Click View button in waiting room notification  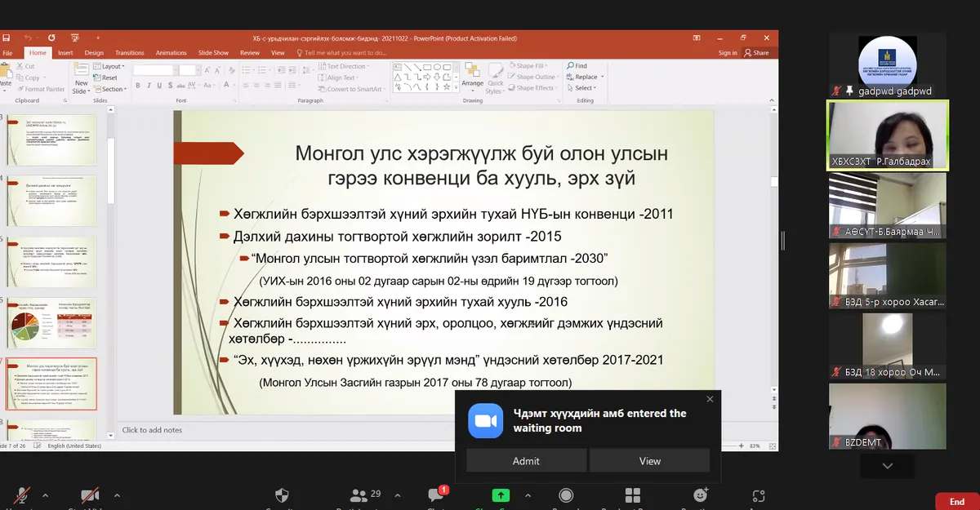point(650,461)
